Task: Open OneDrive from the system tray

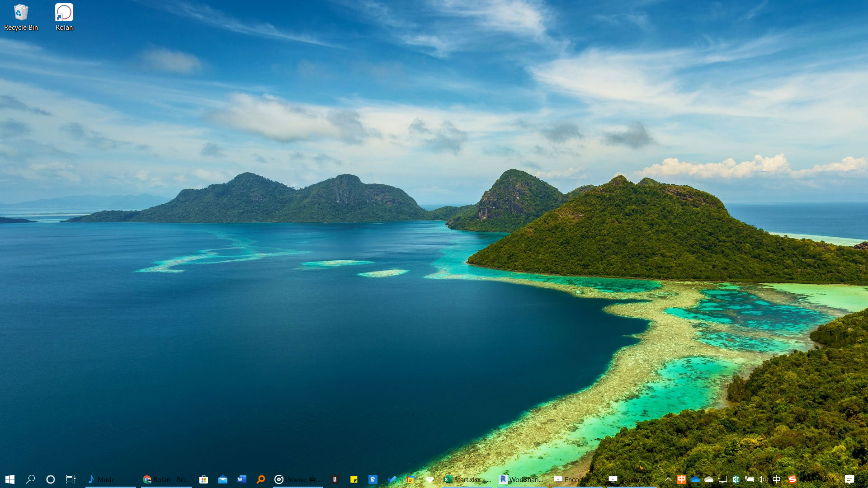Action: click(695, 480)
